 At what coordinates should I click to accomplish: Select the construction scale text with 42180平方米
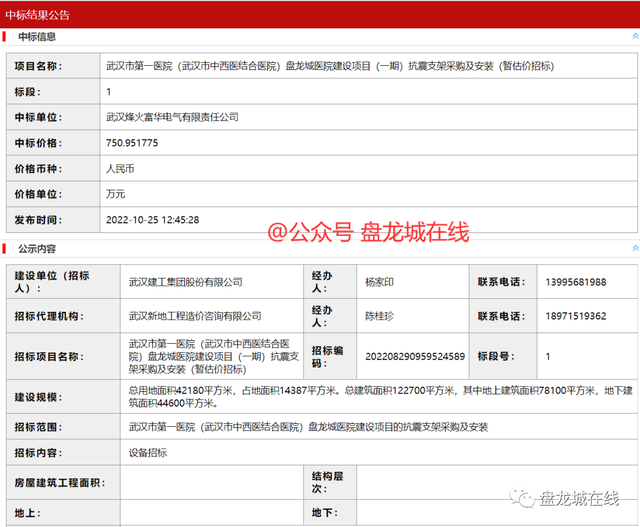point(380,397)
